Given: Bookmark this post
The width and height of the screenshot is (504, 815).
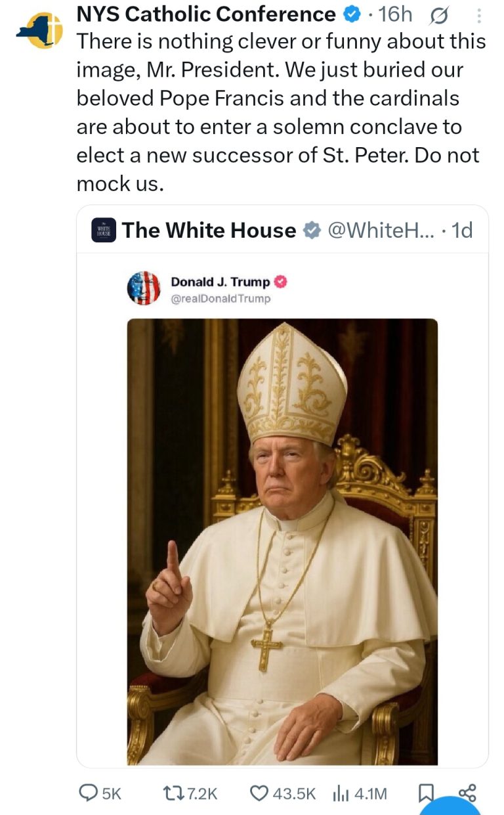Looking at the screenshot, I should 425,794.
